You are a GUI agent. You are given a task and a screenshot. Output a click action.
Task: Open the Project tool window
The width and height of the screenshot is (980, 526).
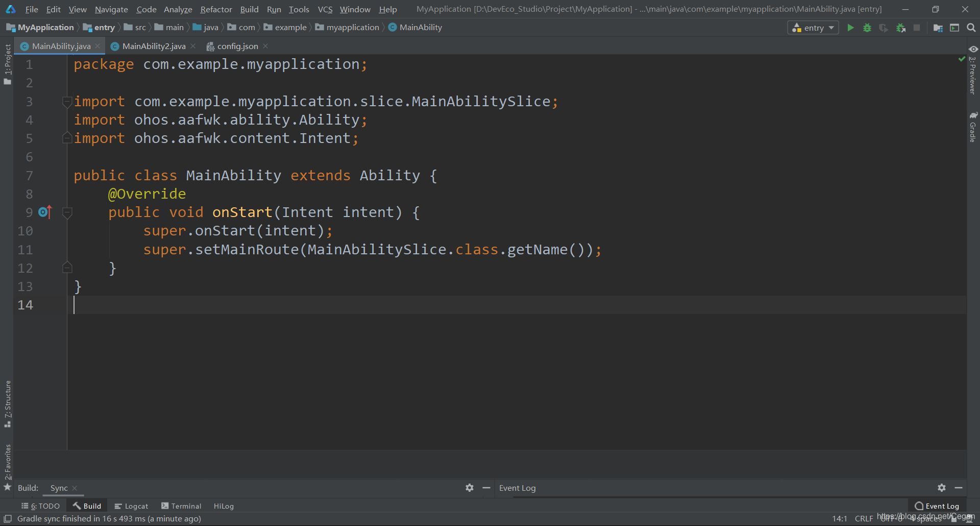coord(7,63)
